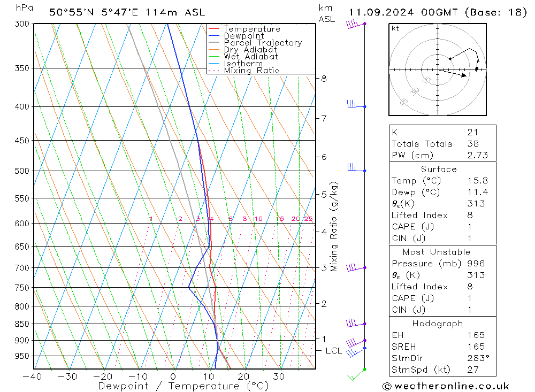Image resolution: width=535 pixels, height=392 pixels.
Task: Click the wind barb at 700 hPa
Action: click(356, 268)
